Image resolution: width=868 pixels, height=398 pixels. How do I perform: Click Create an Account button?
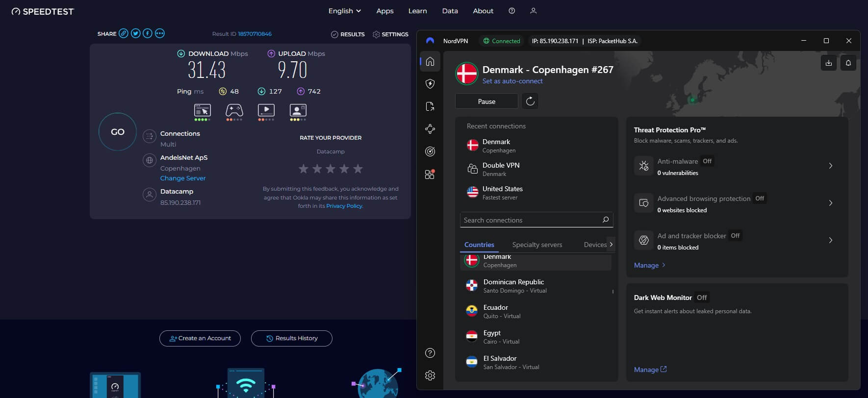pyautogui.click(x=200, y=338)
